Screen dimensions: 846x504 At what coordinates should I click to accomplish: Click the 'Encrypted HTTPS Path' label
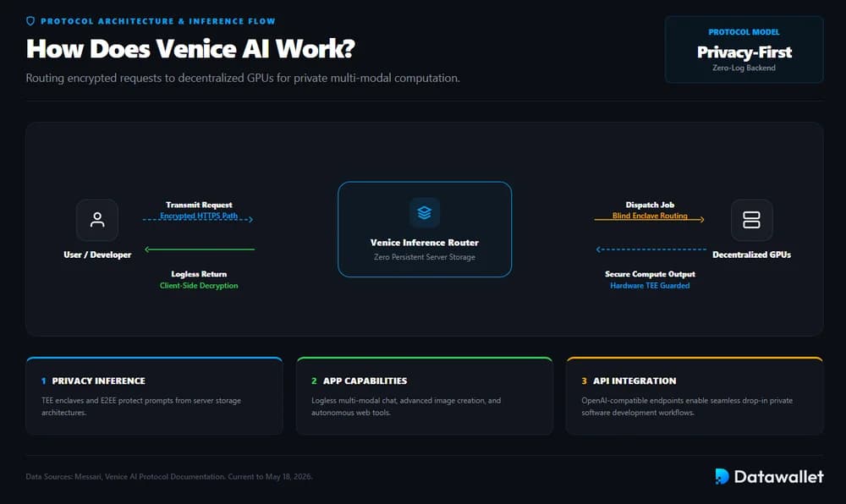pos(199,216)
